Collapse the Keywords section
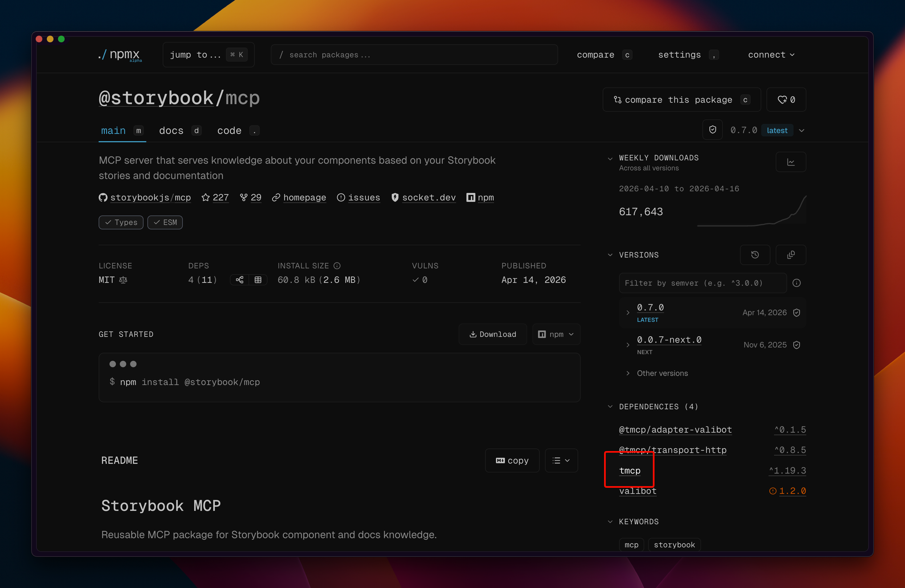Image resolution: width=905 pixels, height=588 pixels. [x=610, y=521]
